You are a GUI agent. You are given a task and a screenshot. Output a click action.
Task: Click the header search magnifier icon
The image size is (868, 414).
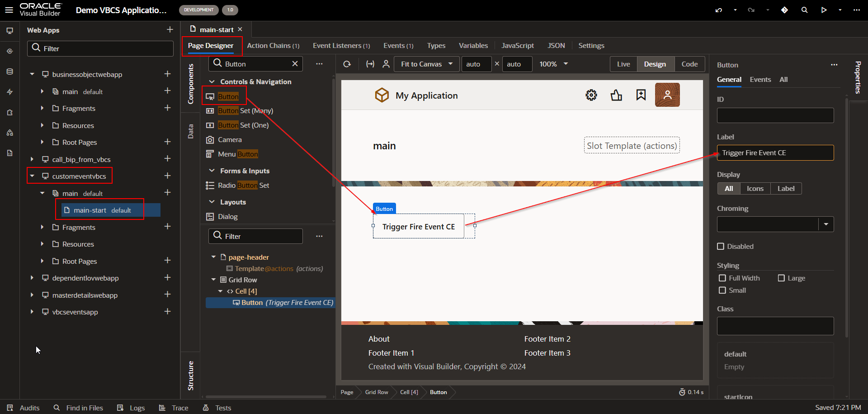804,10
